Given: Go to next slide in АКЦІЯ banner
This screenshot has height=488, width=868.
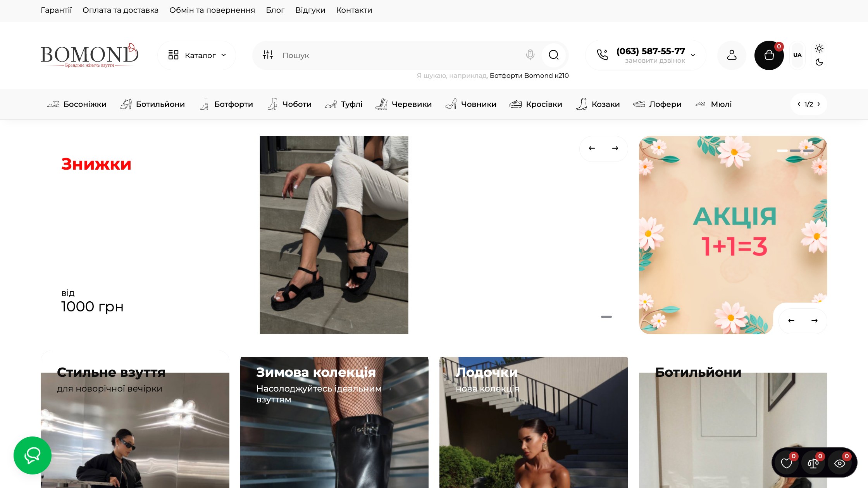Looking at the screenshot, I should point(815,321).
